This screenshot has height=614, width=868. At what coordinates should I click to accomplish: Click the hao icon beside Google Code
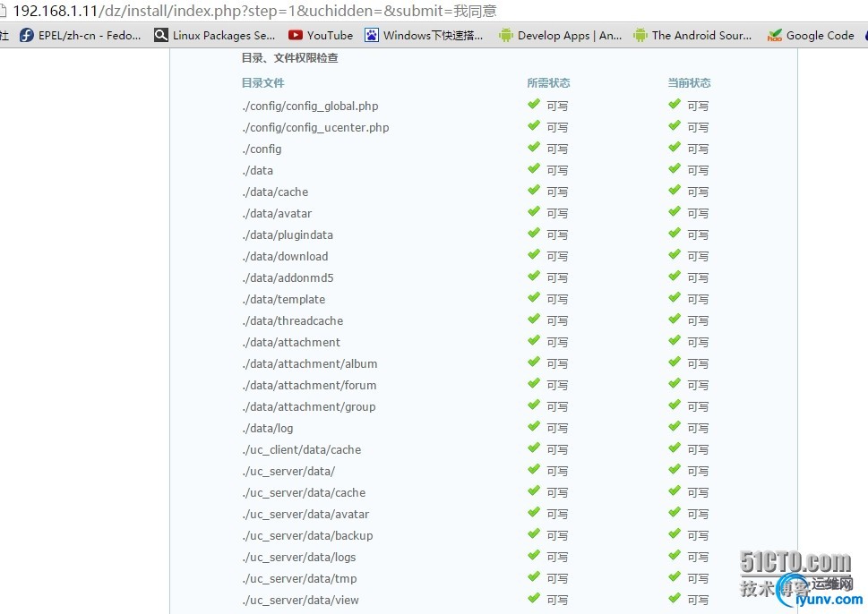pyautogui.click(x=775, y=36)
